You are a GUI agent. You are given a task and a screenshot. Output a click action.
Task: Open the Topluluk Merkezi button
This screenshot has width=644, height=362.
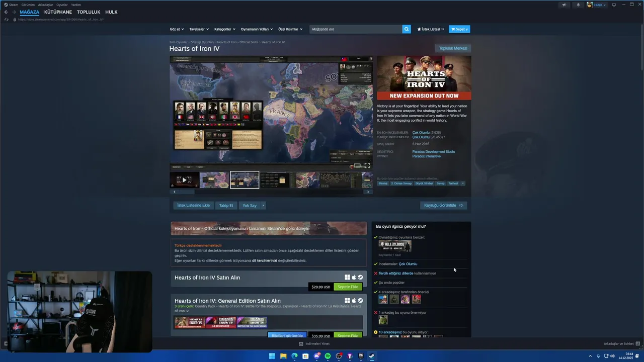click(x=453, y=48)
